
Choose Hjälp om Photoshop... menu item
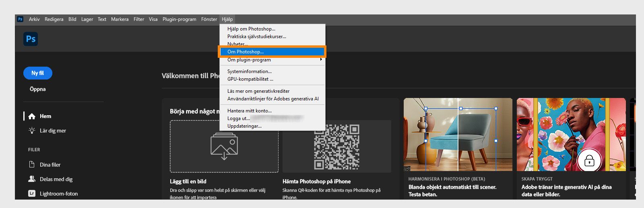(272, 29)
